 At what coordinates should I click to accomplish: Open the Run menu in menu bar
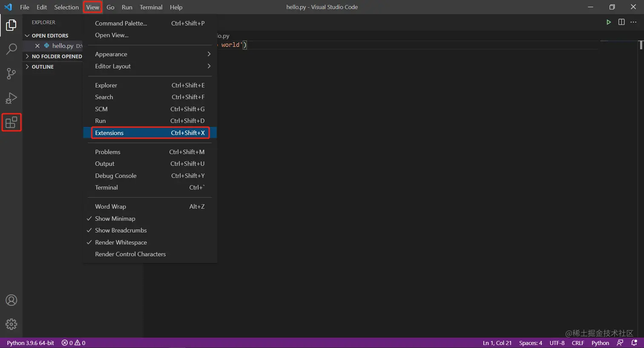[x=127, y=7]
